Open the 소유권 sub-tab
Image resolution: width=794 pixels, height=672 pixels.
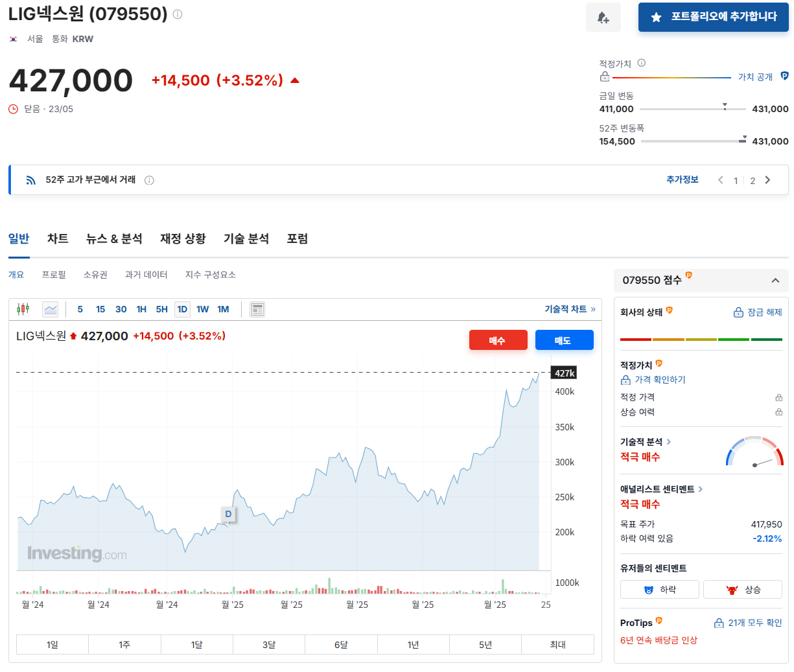pos(95,275)
